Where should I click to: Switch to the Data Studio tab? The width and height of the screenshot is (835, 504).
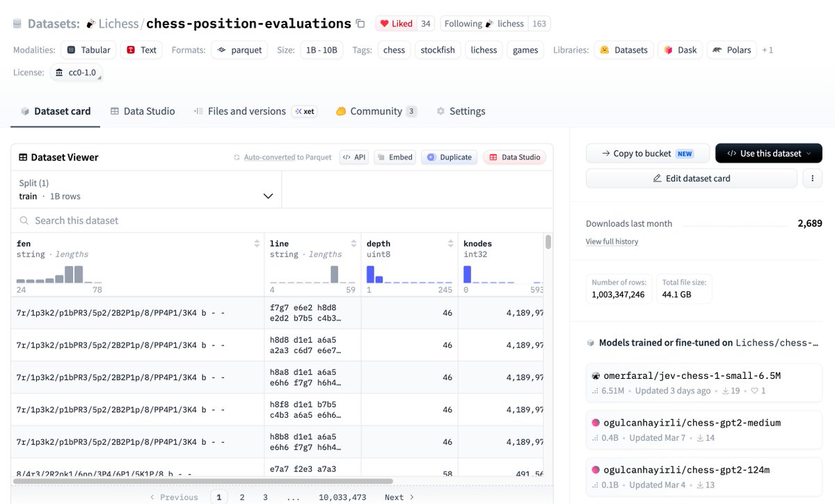pos(143,111)
